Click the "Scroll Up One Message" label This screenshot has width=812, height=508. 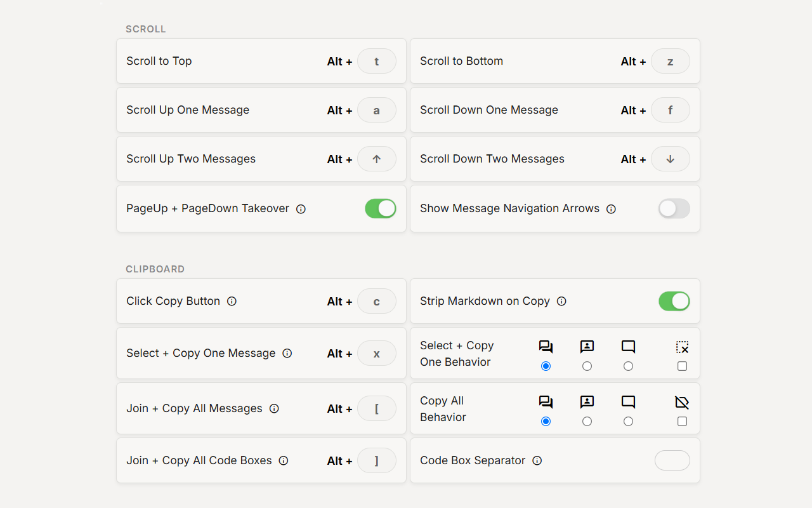pos(188,110)
